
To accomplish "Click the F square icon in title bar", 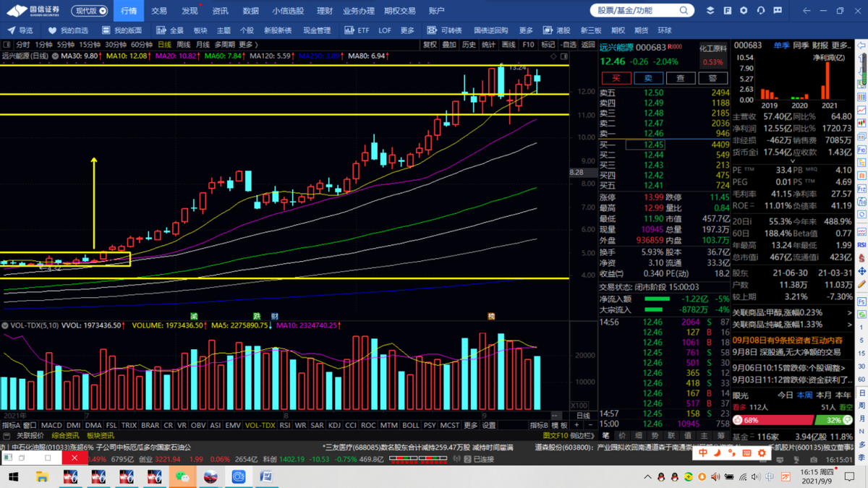I will [727, 11].
